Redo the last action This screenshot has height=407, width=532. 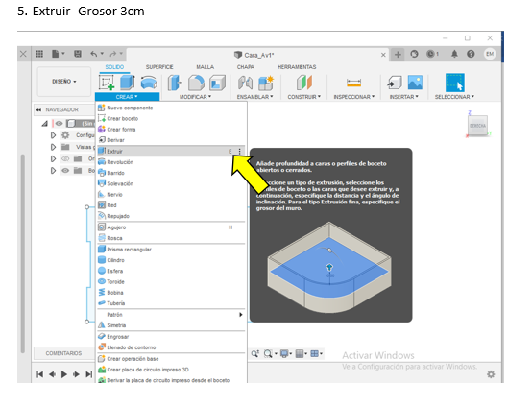pos(113,54)
